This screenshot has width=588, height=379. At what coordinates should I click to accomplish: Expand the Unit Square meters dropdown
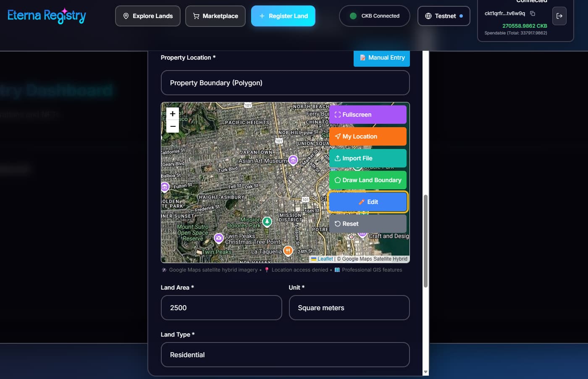349,308
